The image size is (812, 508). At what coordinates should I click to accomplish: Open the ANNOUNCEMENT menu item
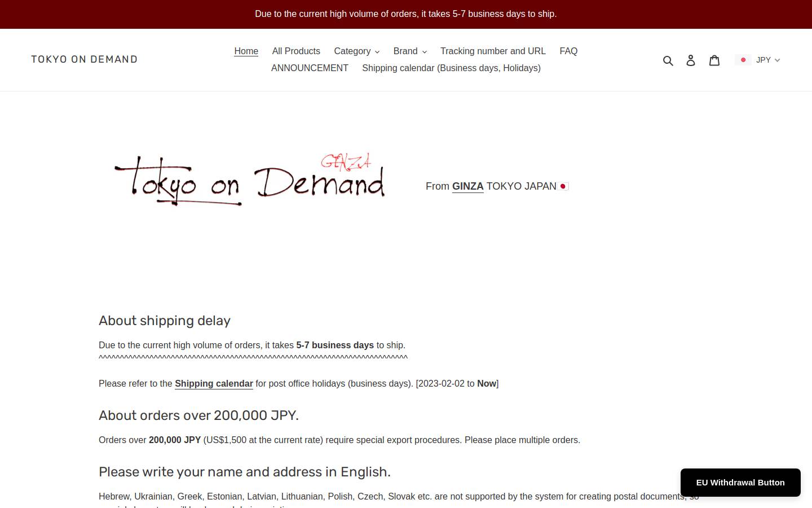(x=310, y=68)
